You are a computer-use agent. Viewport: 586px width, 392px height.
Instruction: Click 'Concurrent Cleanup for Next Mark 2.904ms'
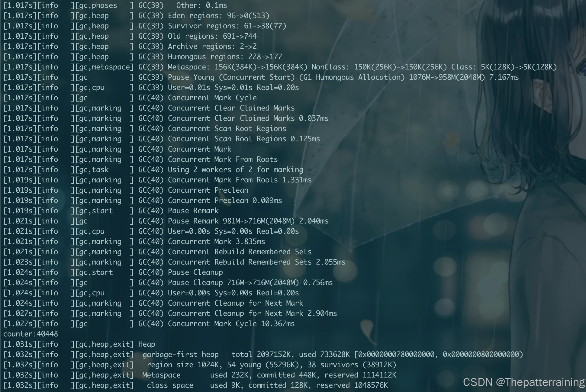point(252,313)
